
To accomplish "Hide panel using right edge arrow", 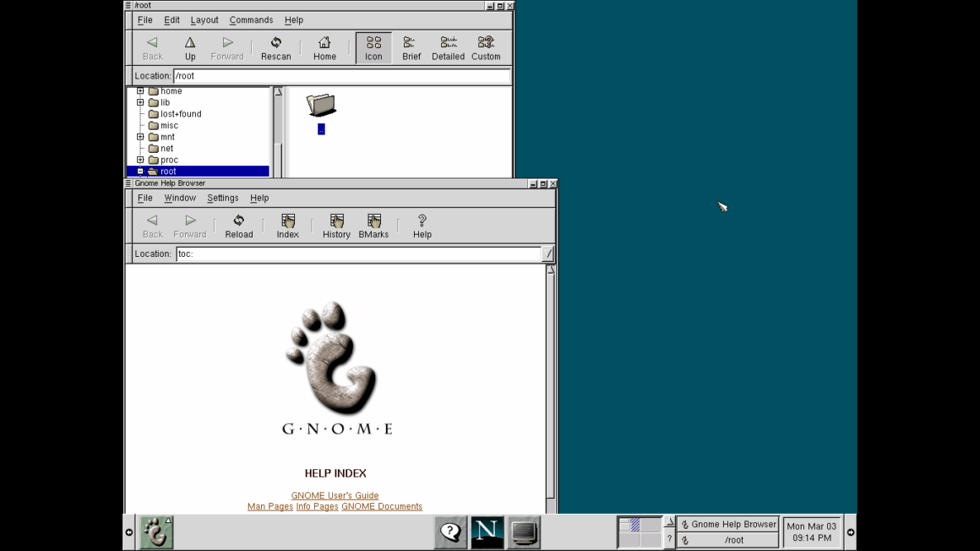I will pyautogui.click(x=851, y=532).
